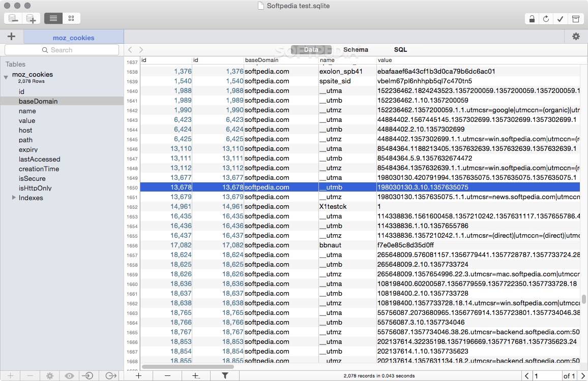The height and width of the screenshot is (381, 588).
Task: Collapse the moz_cookies table tree
Action: click(6, 77)
